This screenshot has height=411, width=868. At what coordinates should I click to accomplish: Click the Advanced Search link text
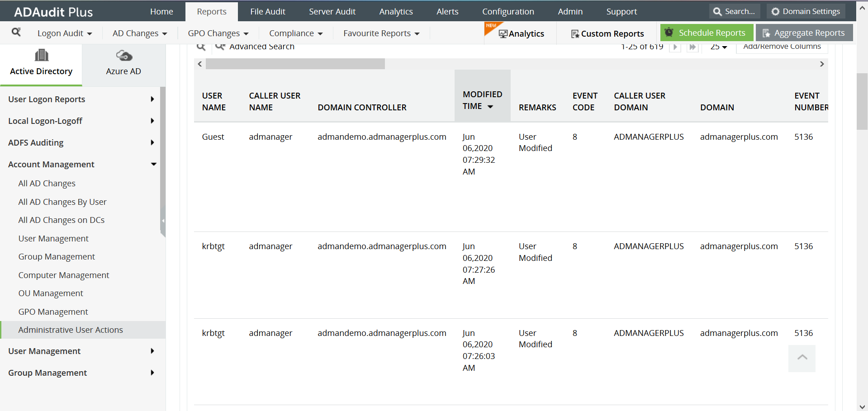[x=262, y=47]
